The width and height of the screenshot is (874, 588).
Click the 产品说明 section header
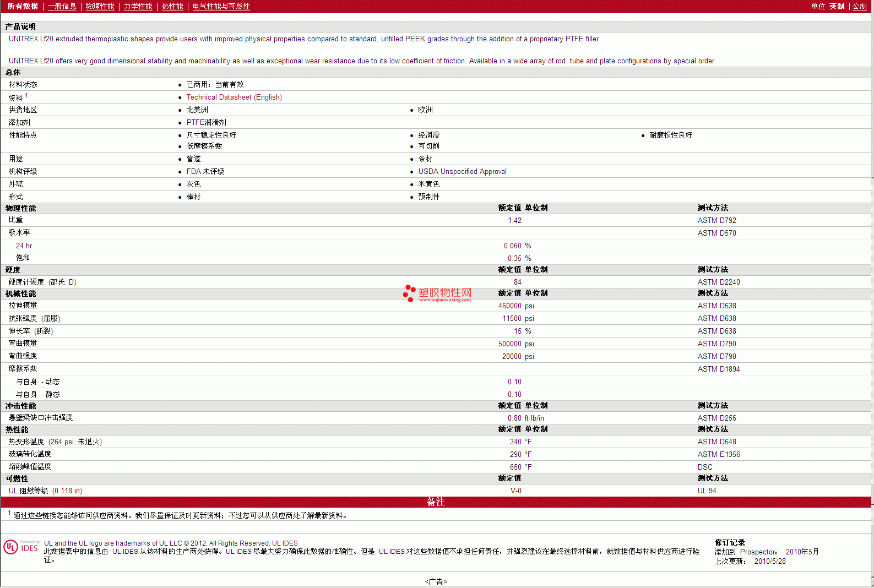coord(20,26)
